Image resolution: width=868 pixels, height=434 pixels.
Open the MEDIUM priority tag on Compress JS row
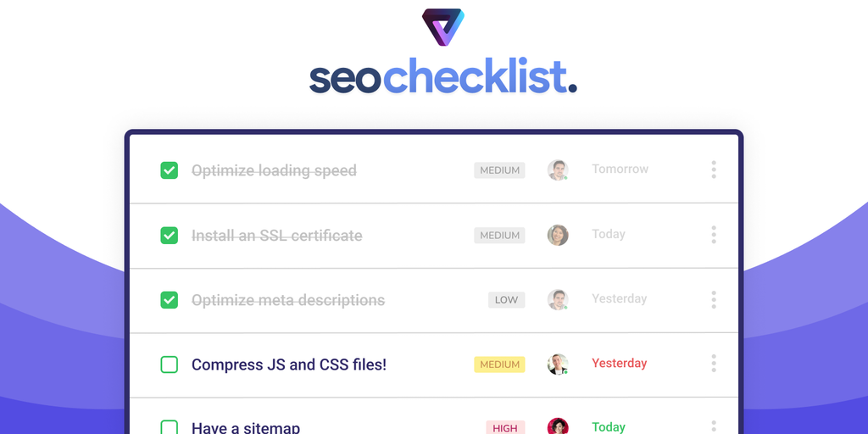tap(499, 364)
